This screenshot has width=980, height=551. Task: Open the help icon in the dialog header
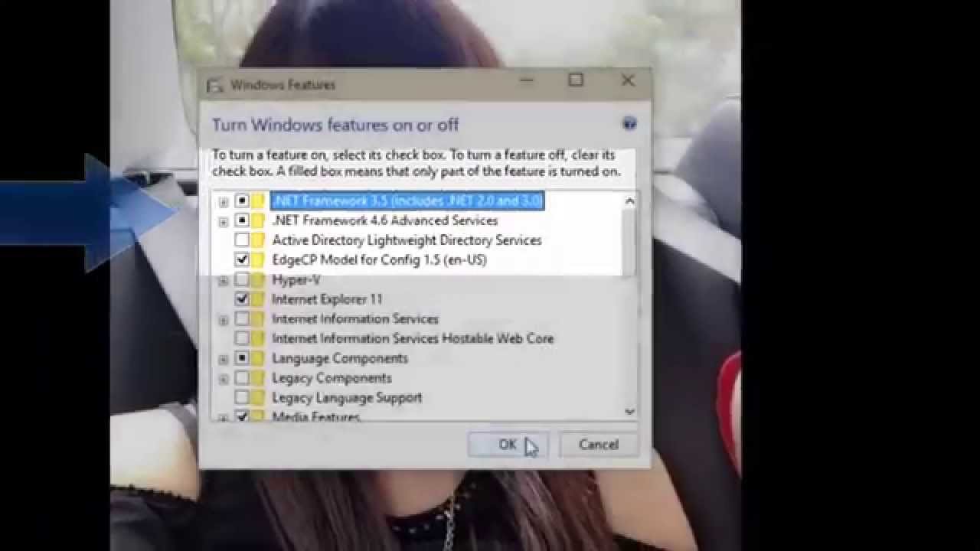(x=629, y=124)
